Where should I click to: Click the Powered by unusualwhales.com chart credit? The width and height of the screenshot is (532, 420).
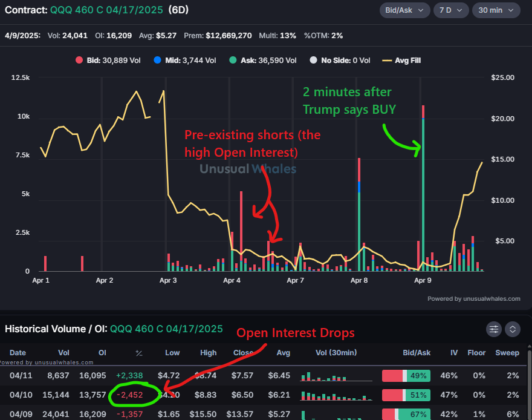pyautogui.click(x=473, y=299)
